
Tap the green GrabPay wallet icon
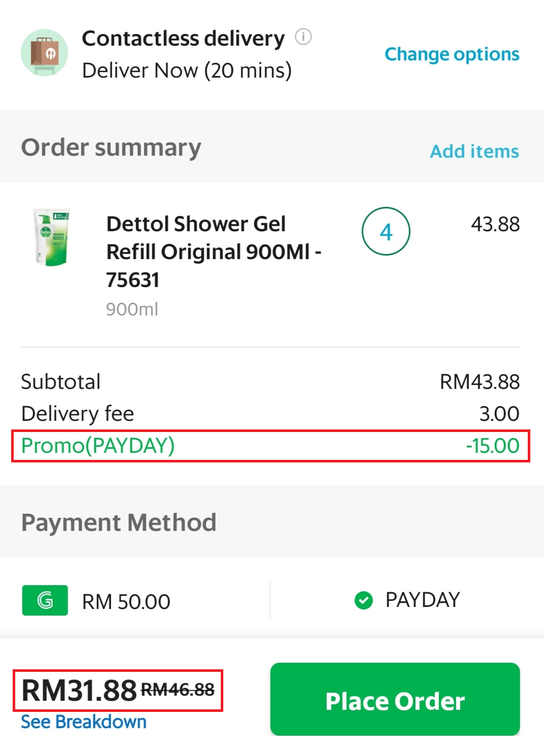pos(45,600)
